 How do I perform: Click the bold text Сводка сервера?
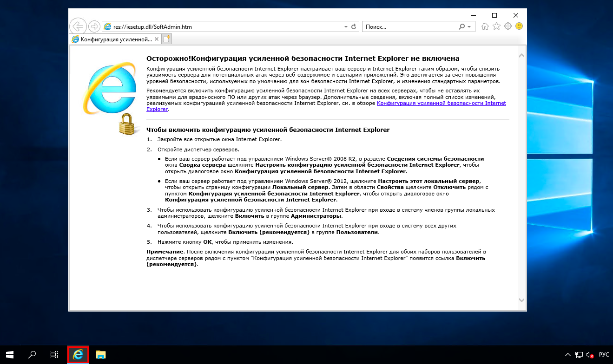tap(203, 165)
